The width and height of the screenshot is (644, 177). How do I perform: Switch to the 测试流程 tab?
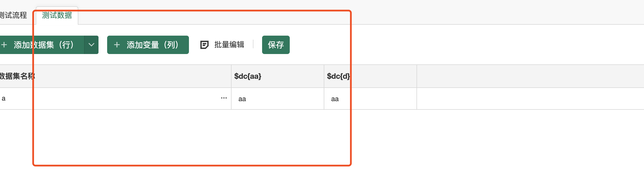[13, 15]
